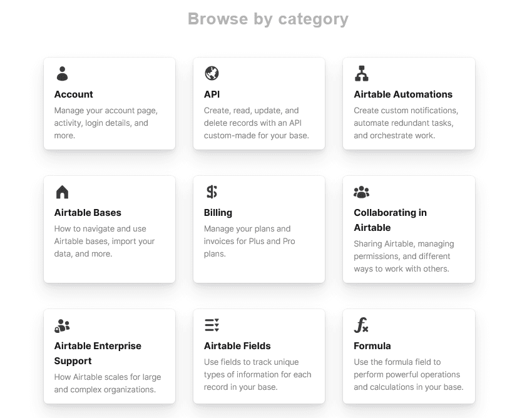Click the API card description text

(256, 123)
